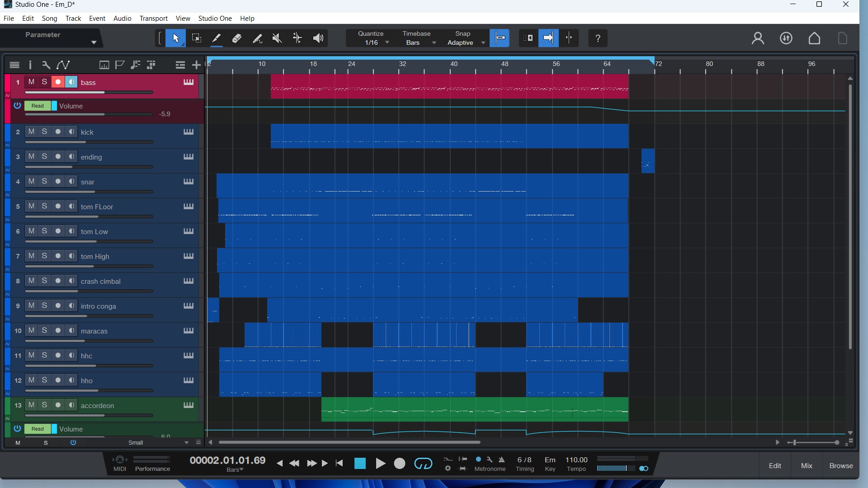Select the Listen tool speaker icon
Image resolution: width=868 pixels, height=488 pixels.
(x=318, y=38)
